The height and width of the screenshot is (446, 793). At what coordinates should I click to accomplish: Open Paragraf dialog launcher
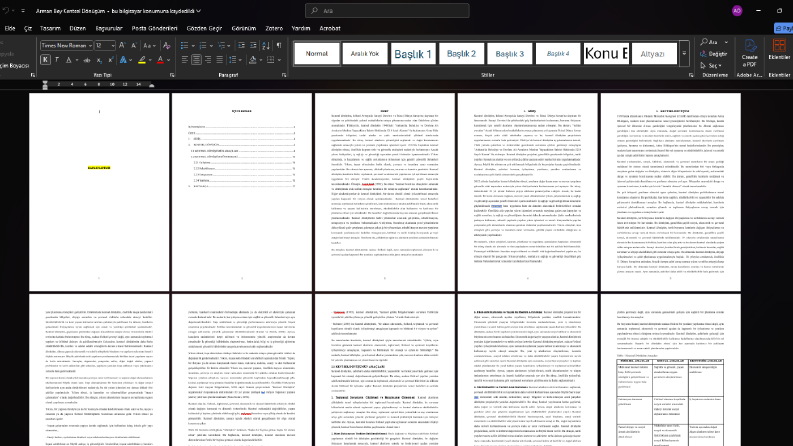click(x=284, y=75)
